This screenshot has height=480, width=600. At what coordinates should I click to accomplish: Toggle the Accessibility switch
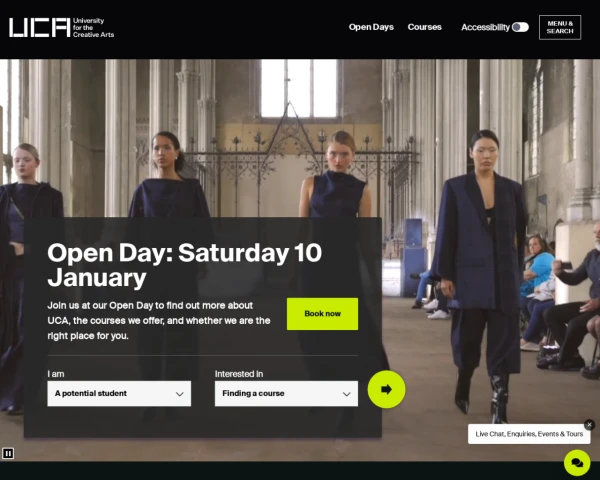[x=520, y=27]
